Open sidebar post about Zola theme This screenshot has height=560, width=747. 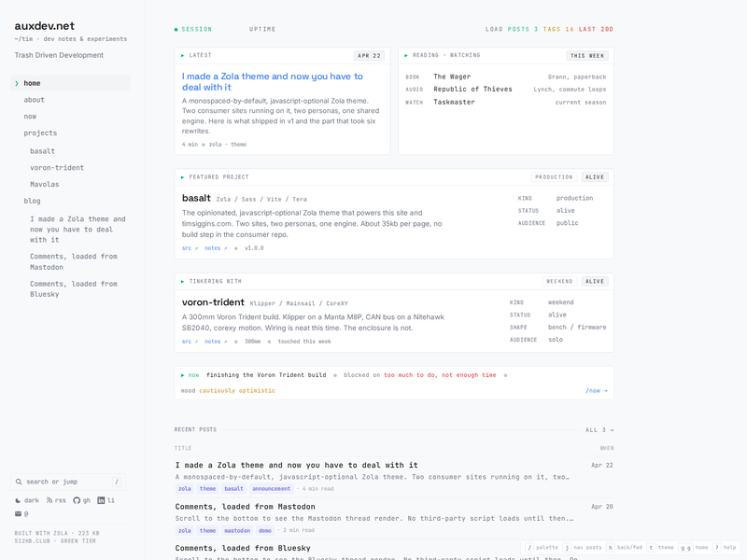tap(78, 230)
